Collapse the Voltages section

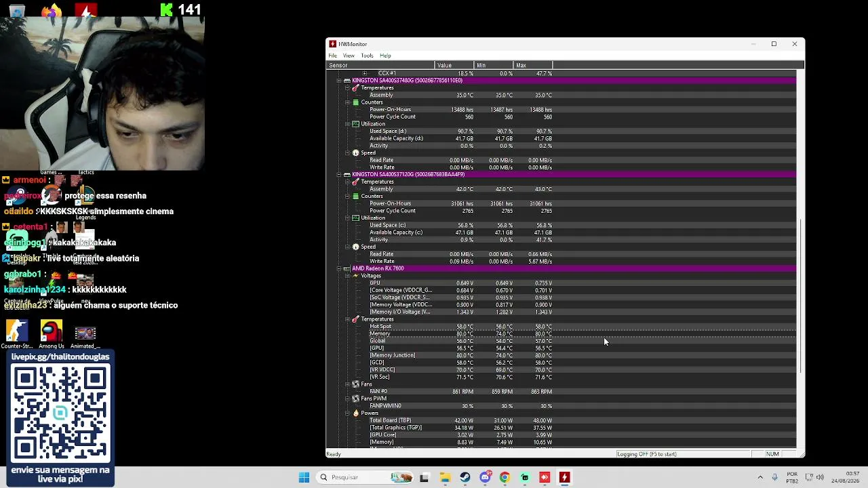[x=347, y=276]
